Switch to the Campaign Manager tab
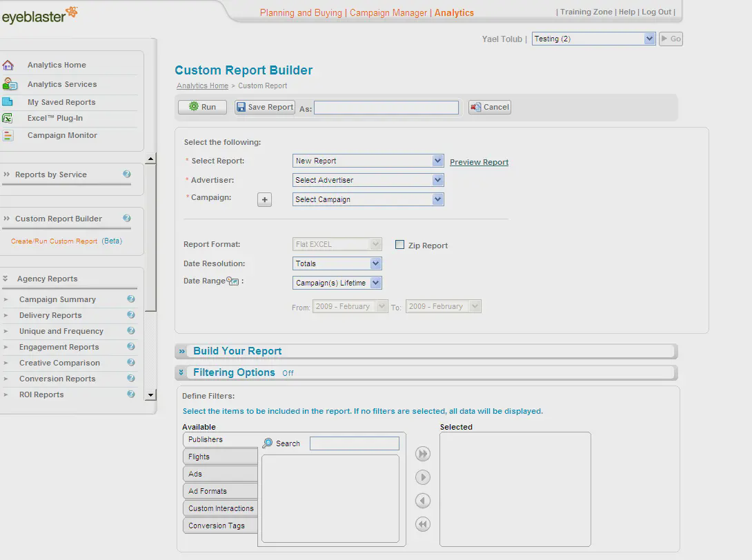 pos(388,12)
